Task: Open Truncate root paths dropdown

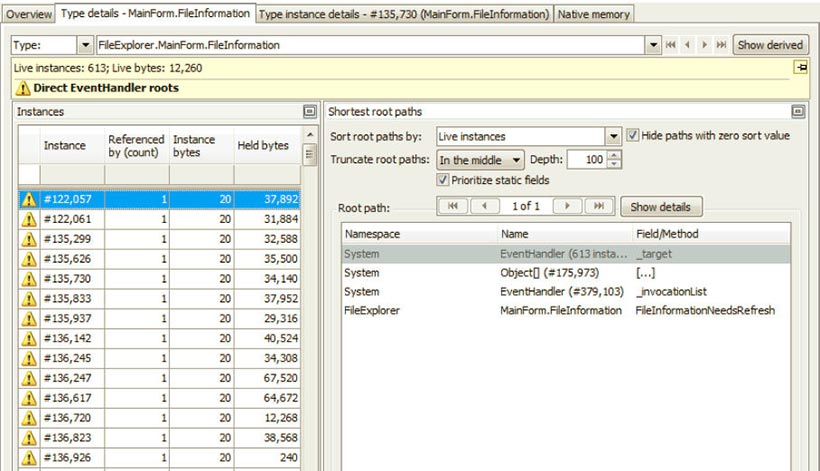Action: point(480,160)
